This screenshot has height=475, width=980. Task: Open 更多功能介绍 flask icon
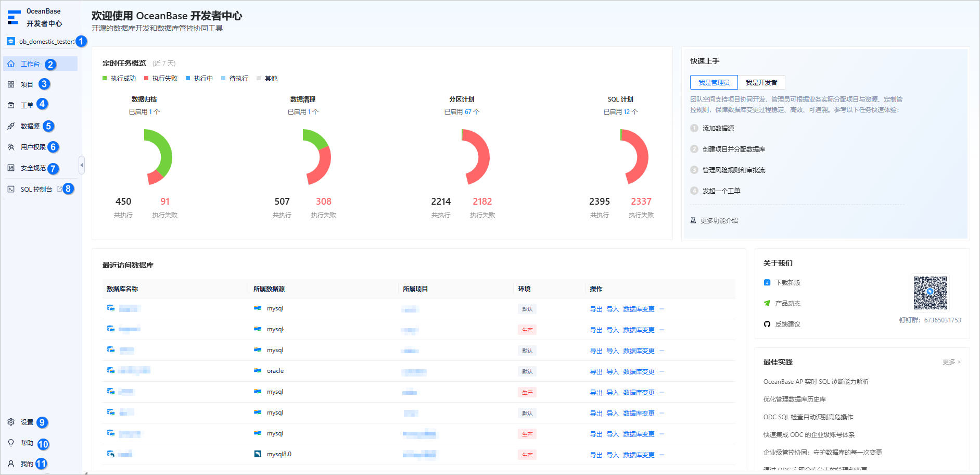[693, 220]
